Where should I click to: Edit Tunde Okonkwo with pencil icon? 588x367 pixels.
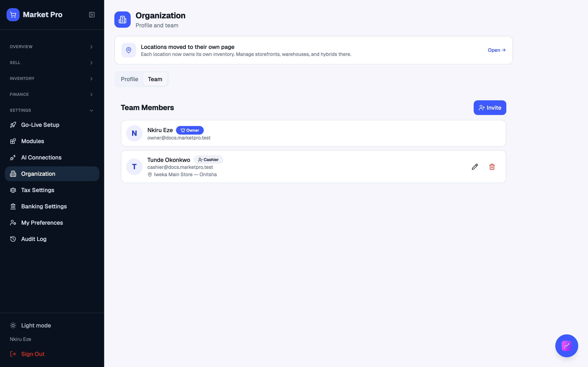click(x=475, y=167)
